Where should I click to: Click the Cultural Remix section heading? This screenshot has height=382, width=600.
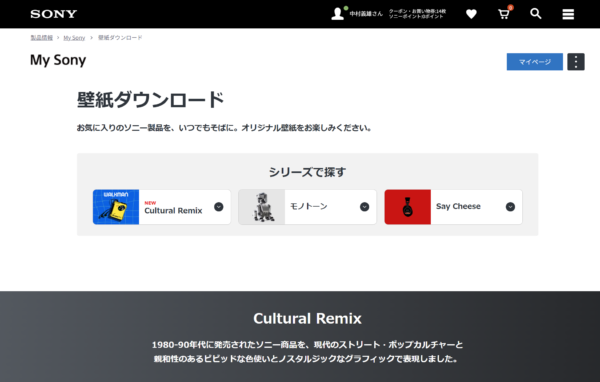coord(307,318)
